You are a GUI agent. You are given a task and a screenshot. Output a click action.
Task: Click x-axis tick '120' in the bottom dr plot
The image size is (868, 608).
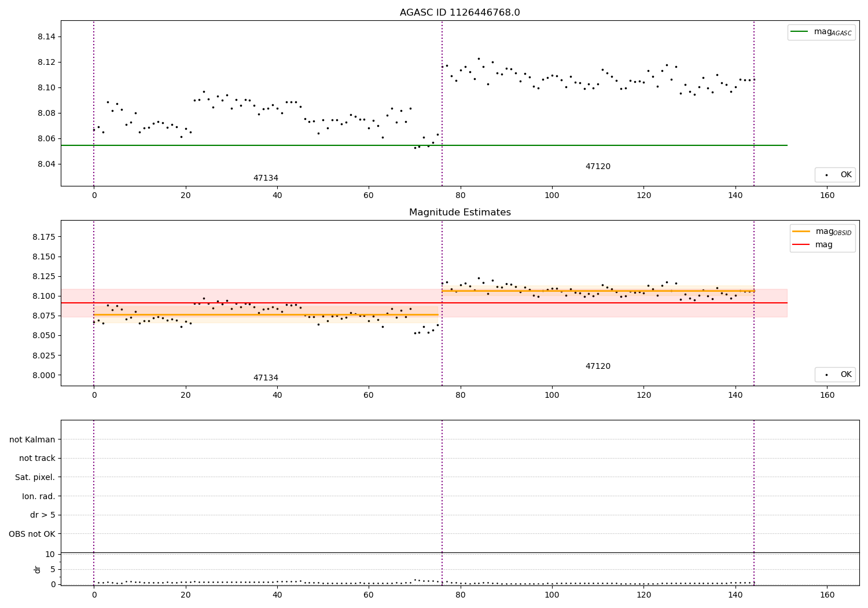(643, 595)
